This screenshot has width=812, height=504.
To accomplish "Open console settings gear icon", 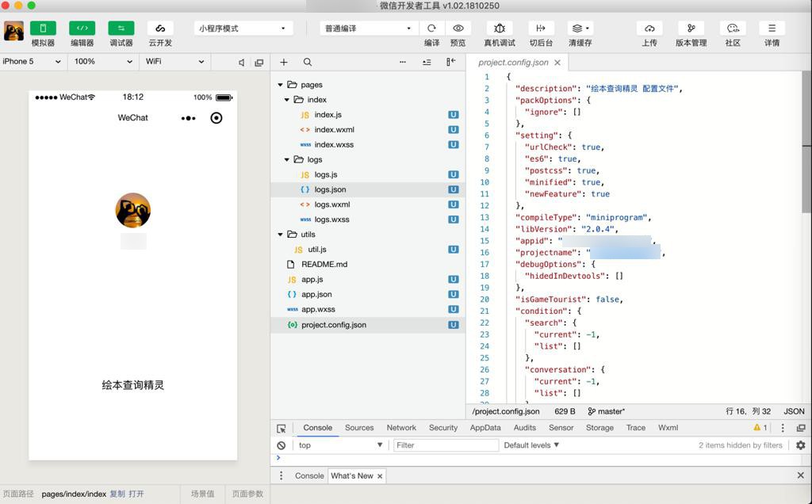I will [x=801, y=445].
